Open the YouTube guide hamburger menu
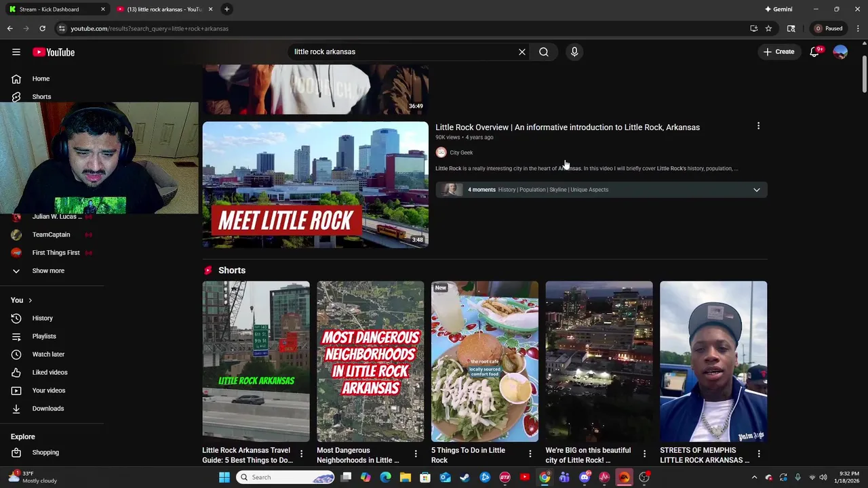Image resolution: width=868 pixels, height=488 pixels. point(16,52)
